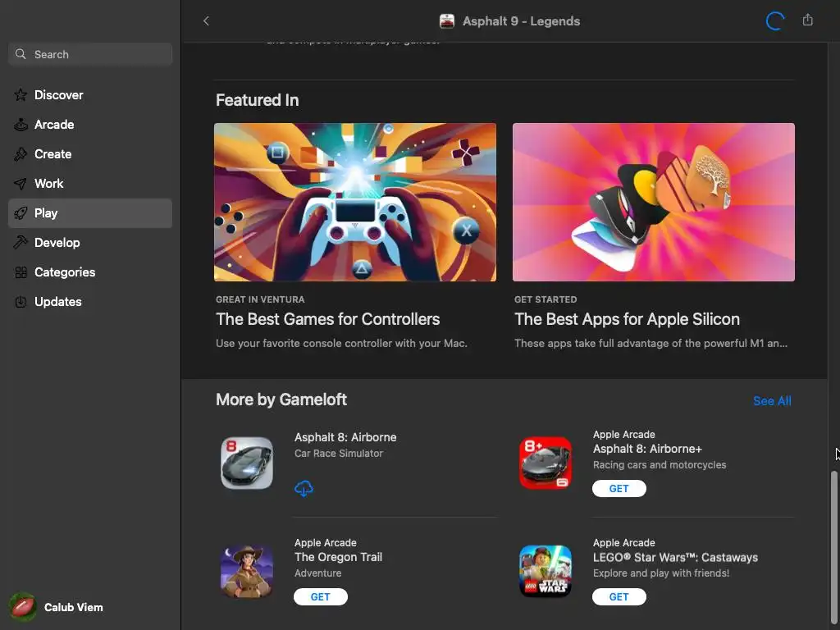Click "The Best Games for Controllers" title
Image resolution: width=840 pixels, height=630 pixels.
point(327,319)
